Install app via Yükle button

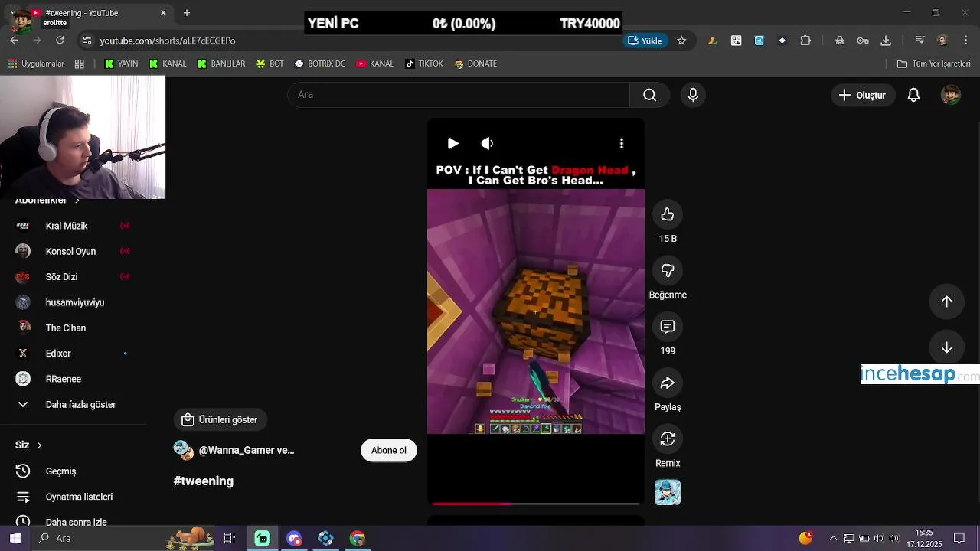pyautogui.click(x=645, y=41)
